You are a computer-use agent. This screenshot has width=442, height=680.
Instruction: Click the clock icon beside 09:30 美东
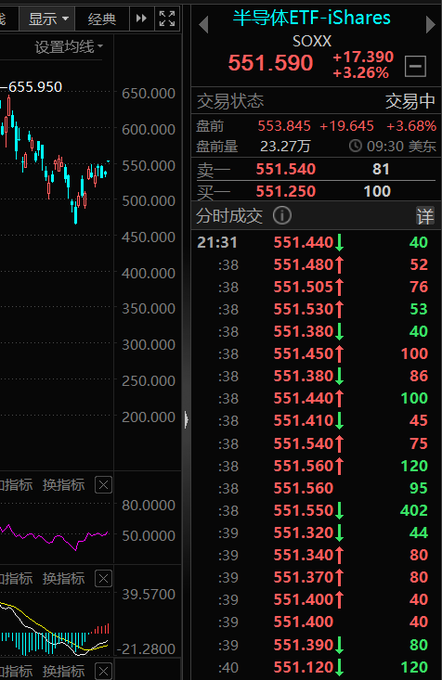click(355, 146)
